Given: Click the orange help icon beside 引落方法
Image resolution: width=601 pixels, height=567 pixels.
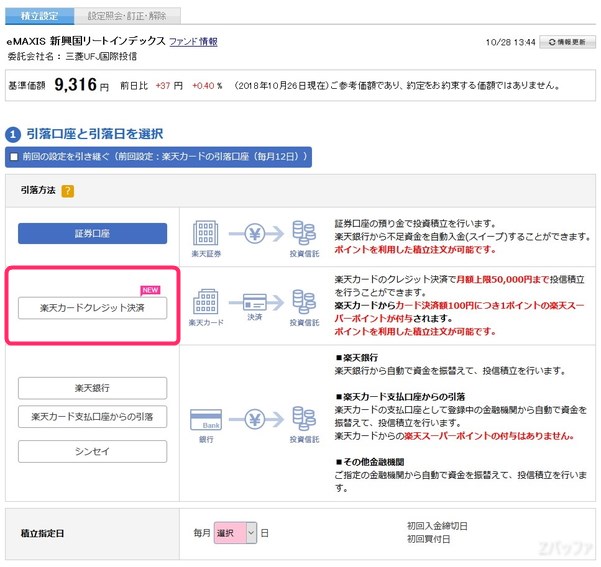Looking at the screenshot, I should pyautogui.click(x=68, y=191).
